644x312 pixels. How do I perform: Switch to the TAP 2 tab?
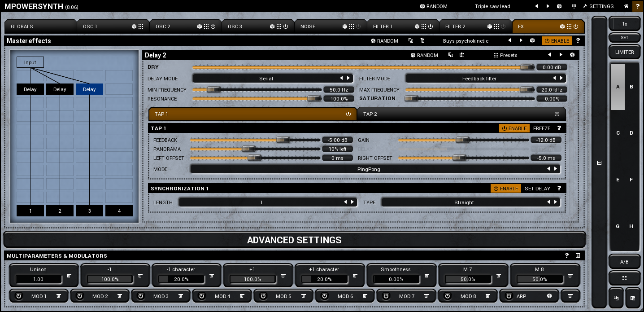[x=461, y=114]
